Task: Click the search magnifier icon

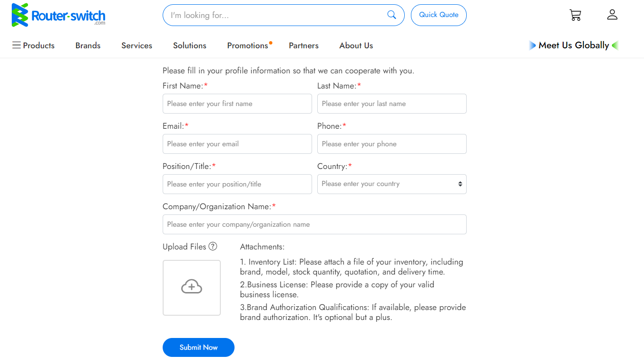Action: (392, 15)
